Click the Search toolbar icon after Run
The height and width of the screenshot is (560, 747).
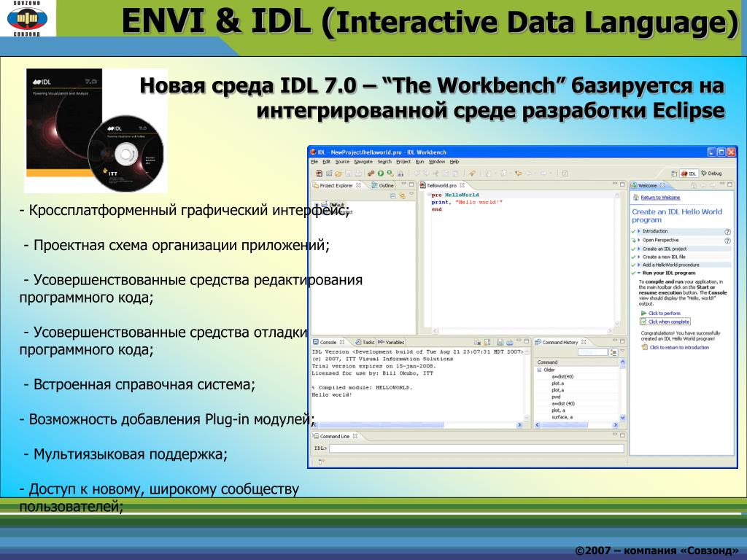pyautogui.click(x=390, y=174)
